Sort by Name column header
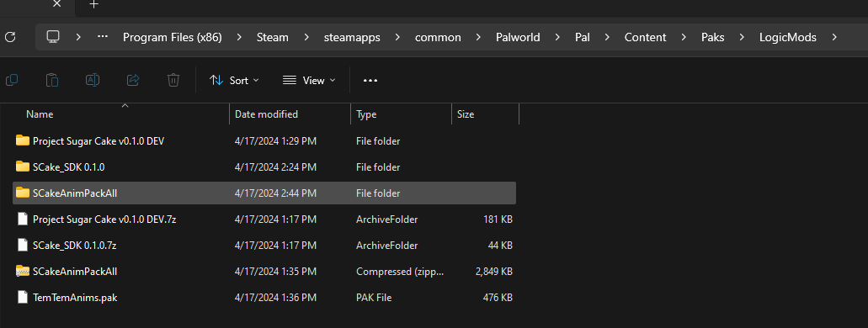868x328 pixels. point(40,114)
